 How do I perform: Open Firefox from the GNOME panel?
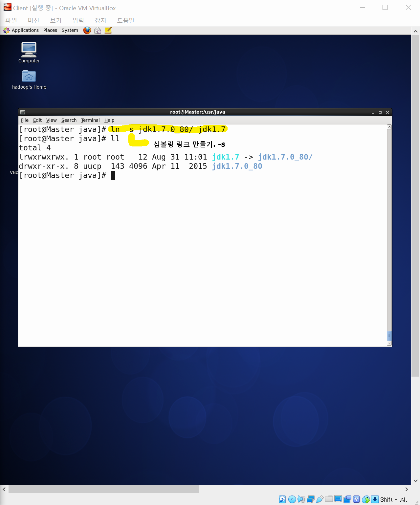click(x=87, y=30)
